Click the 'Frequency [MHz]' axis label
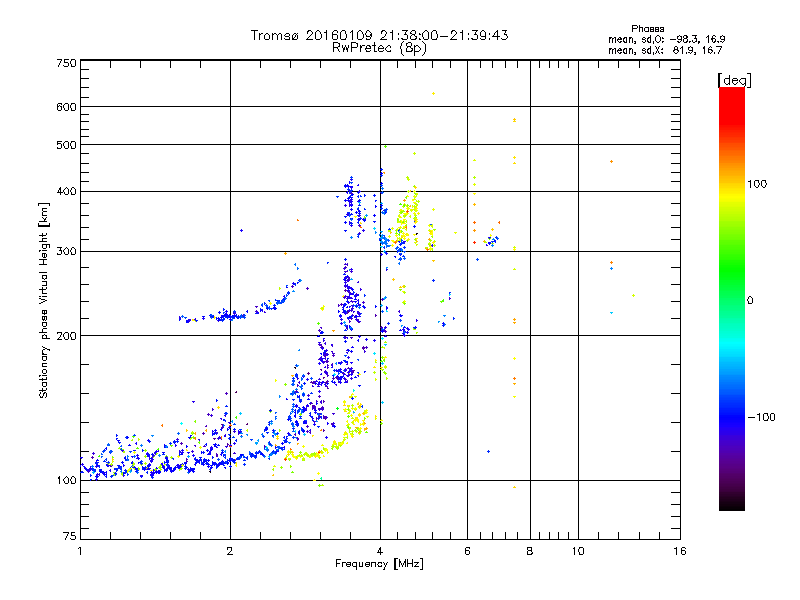This screenshot has height=600, width=800. pos(379,564)
